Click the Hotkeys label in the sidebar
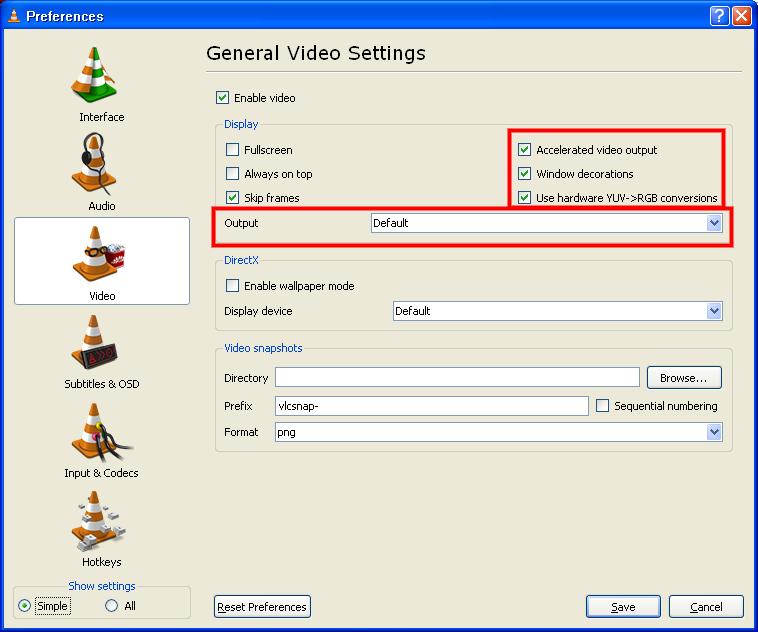 [x=102, y=562]
